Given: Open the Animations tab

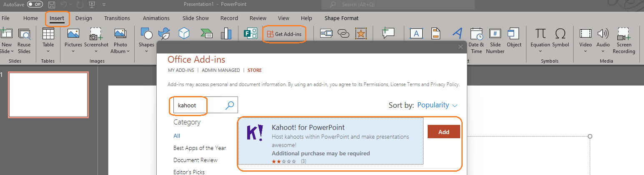Looking at the screenshot, I should 156,18.
